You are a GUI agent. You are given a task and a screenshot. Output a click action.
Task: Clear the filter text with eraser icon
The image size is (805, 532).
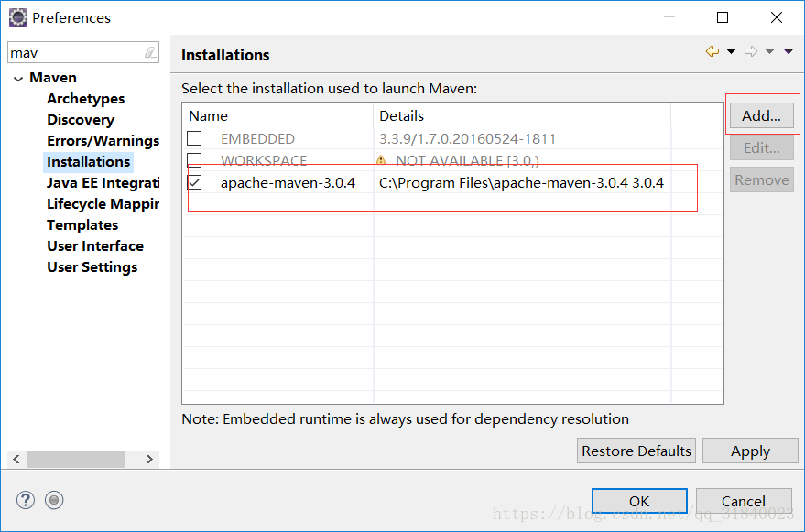coord(150,52)
